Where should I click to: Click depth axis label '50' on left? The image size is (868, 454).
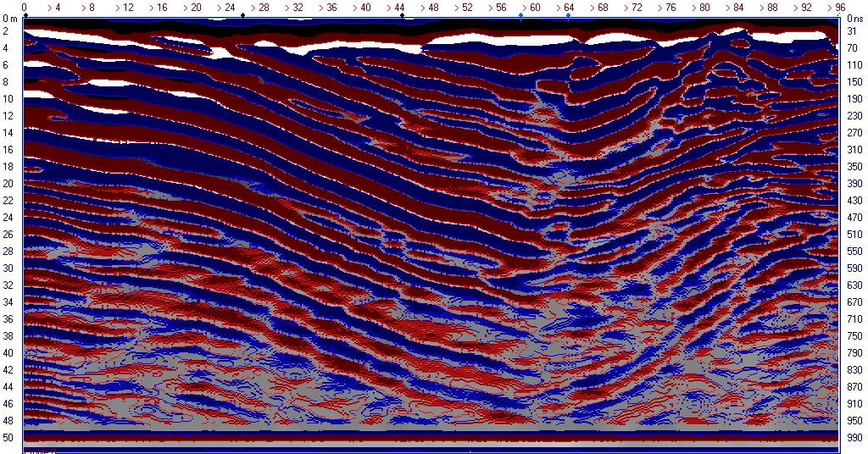pos(8,437)
